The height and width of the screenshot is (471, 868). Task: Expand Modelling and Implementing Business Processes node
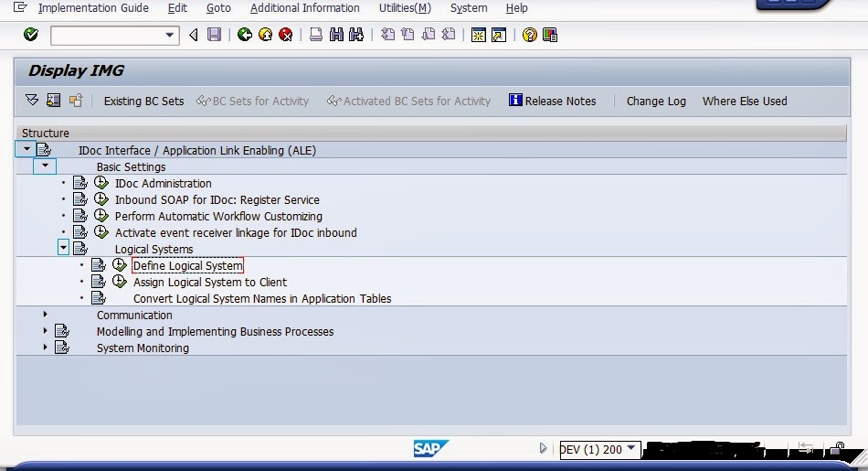pos(46,331)
